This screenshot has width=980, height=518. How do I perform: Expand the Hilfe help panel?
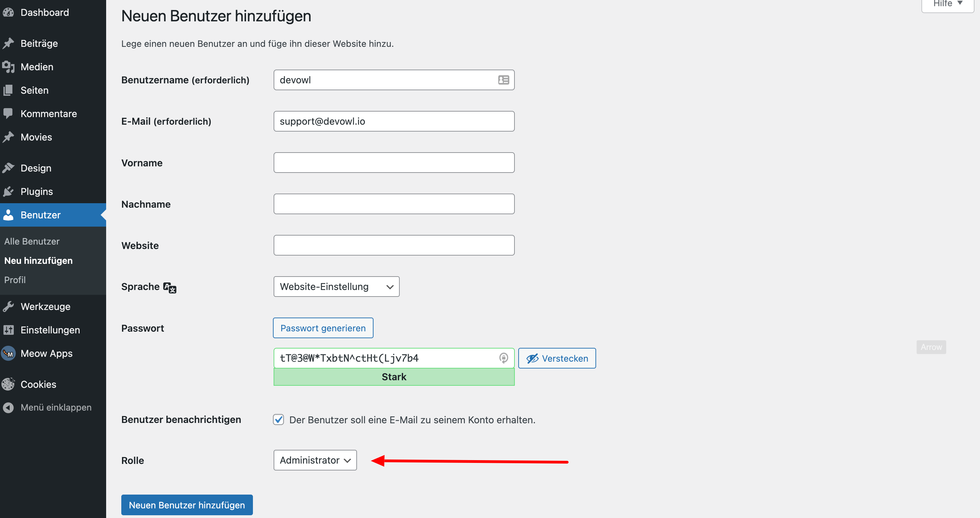tap(947, 4)
